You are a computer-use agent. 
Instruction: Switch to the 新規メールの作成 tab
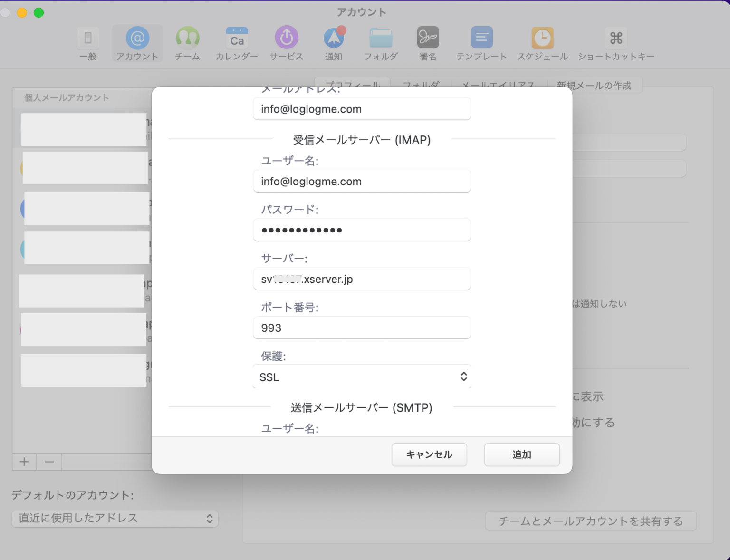tap(594, 86)
